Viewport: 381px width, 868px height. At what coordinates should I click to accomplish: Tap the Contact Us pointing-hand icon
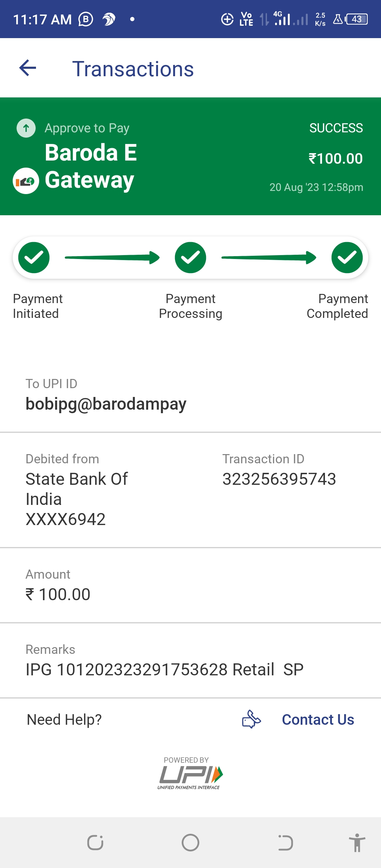(251, 719)
